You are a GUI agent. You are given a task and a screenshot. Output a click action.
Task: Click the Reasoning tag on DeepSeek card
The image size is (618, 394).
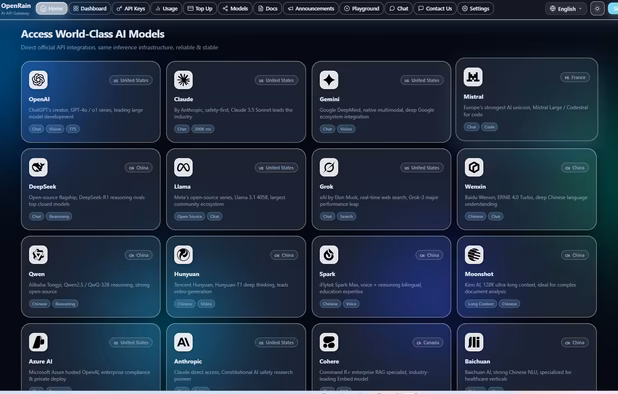pos(59,216)
